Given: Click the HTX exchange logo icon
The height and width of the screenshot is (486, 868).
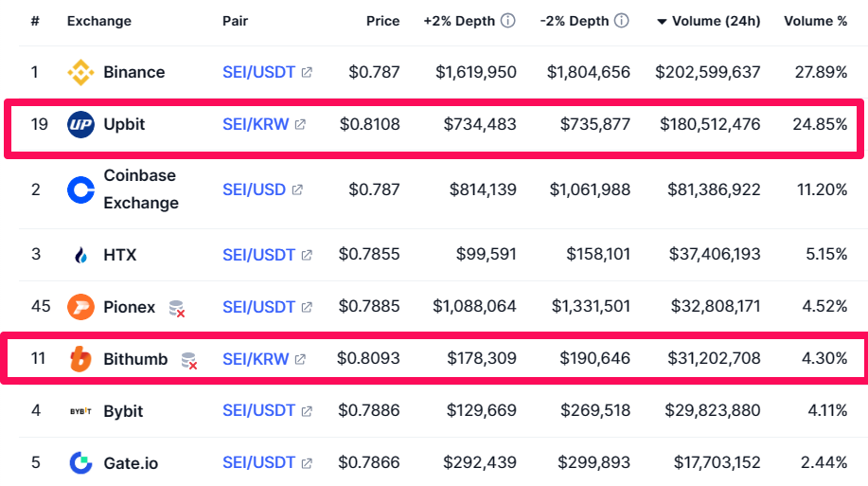Looking at the screenshot, I should point(81,255).
